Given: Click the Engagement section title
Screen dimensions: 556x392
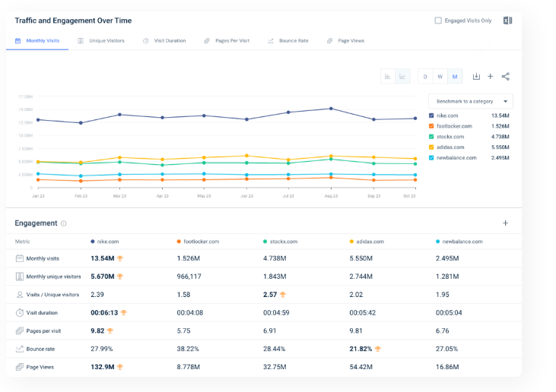Looking at the screenshot, I should point(36,223).
